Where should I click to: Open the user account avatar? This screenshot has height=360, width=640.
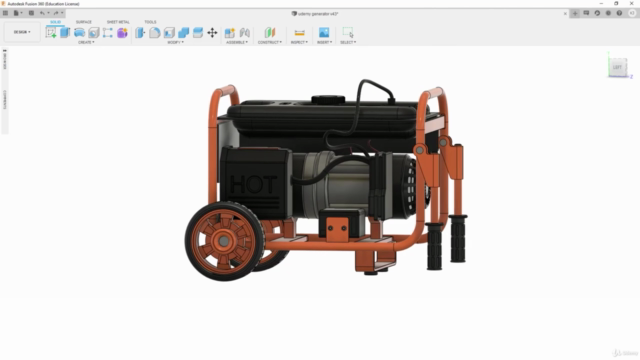632,13
